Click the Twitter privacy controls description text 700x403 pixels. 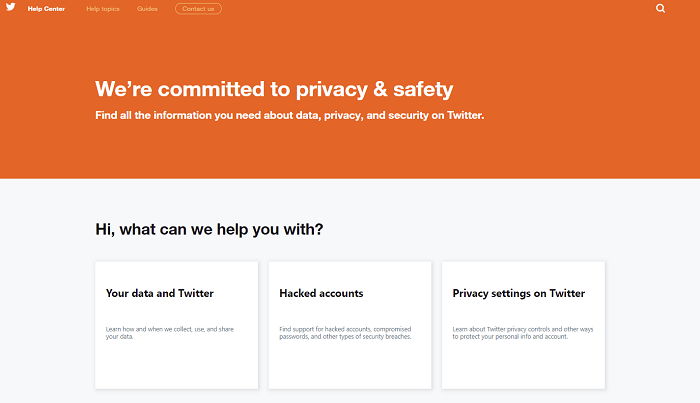pos(520,332)
